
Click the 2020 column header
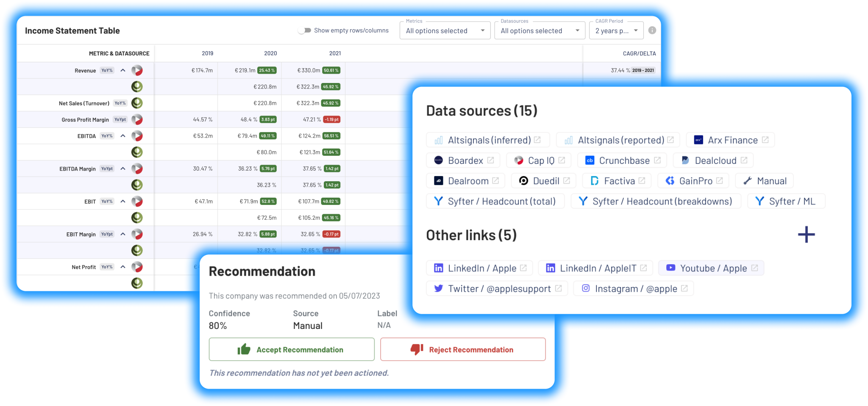[x=270, y=53]
